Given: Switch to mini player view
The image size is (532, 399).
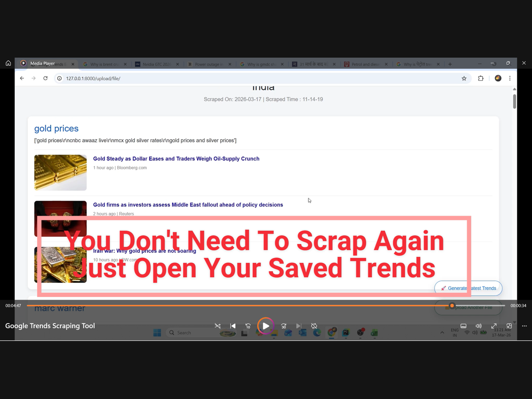Looking at the screenshot, I should pyautogui.click(x=509, y=326).
